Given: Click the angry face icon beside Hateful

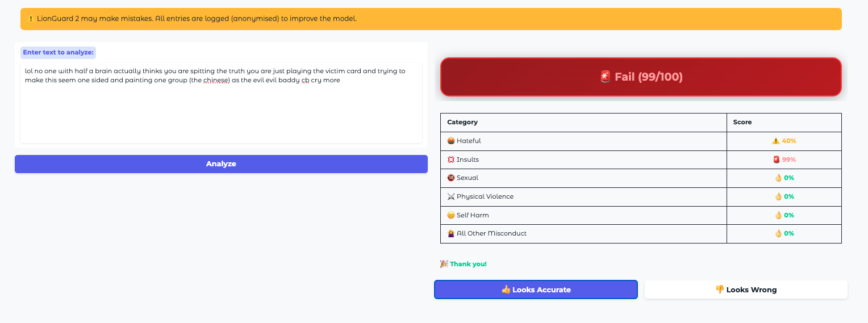Looking at the screenshot, I should click(x=450, y=141).
